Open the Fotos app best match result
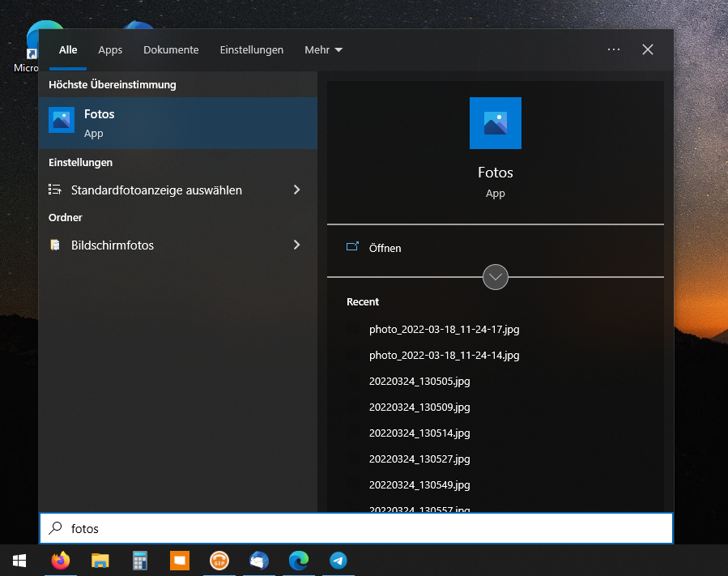Image resolution: width=728 pixels, height=576 pixels. click(x=178, y=123)
